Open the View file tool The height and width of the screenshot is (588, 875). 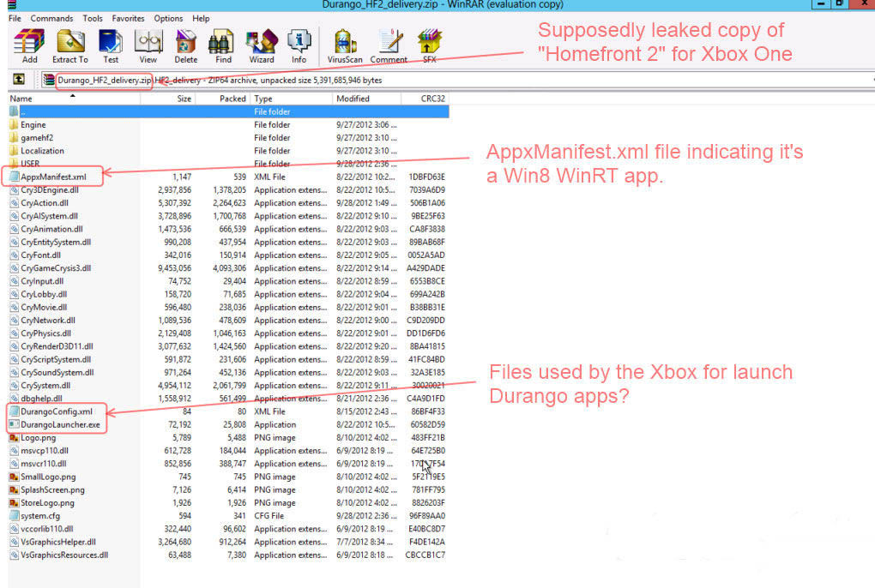[148, 46]
